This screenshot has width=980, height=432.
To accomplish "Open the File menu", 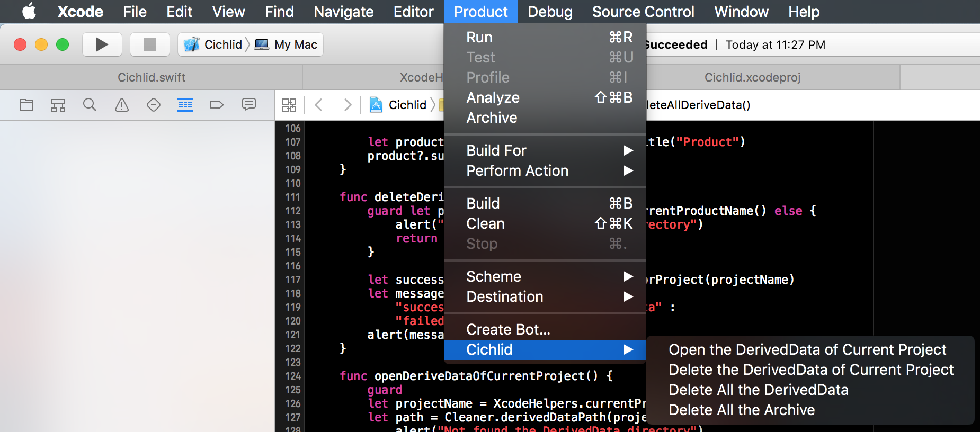I will click(135, 12).
